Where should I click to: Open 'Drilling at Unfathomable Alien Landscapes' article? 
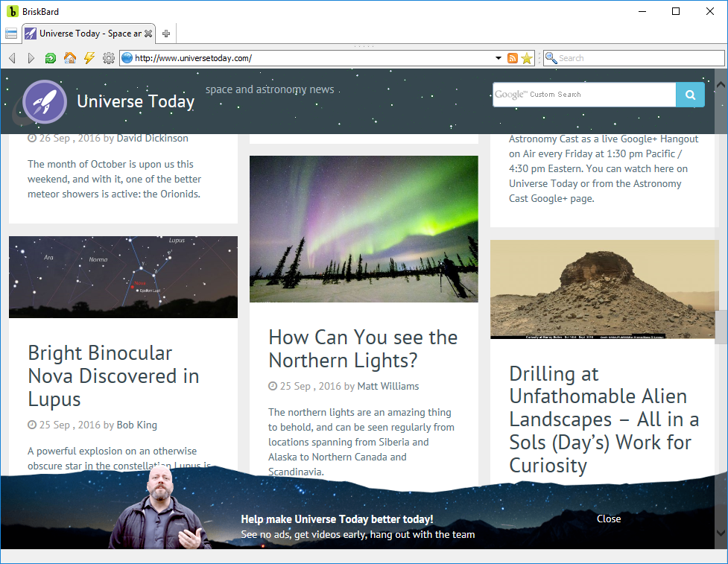pyautogui.click(x=604, y=419)
